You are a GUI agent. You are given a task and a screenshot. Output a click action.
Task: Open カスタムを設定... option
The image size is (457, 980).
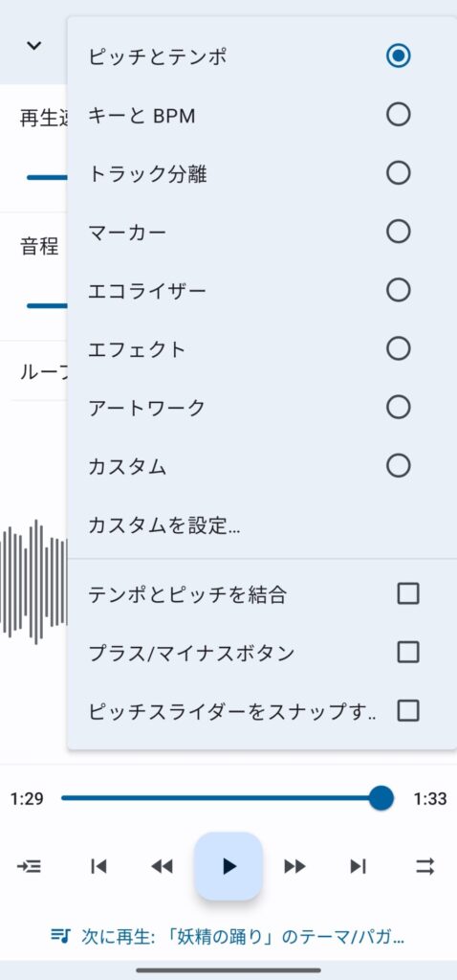point(262,525)
